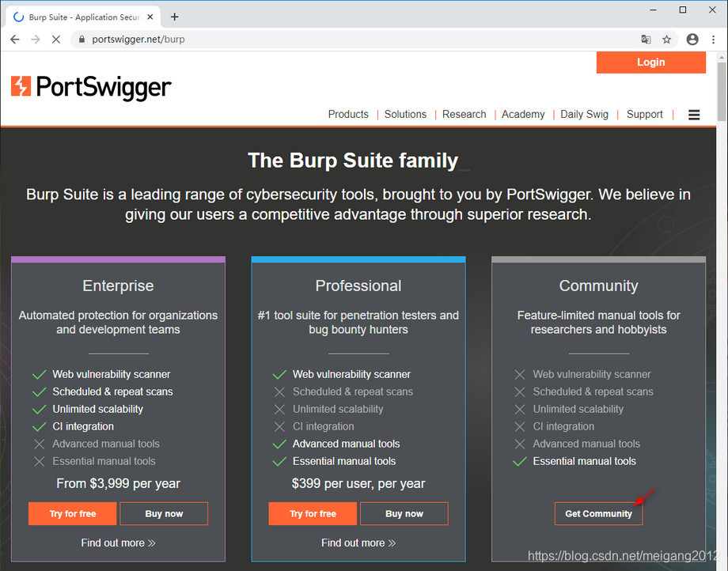The width and height of the screenshot is (728, 571).
Task: Bookmark this page with star icon
Action: (x=667, y=40)
